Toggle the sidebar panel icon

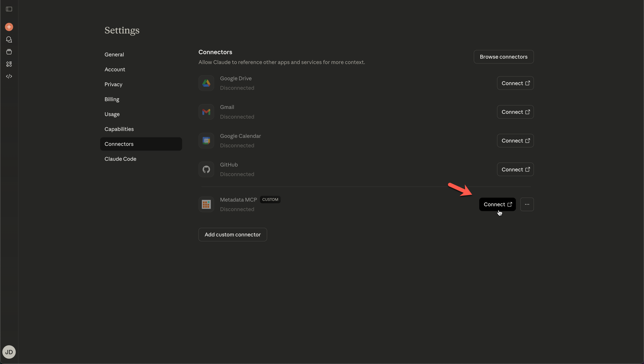pos(9,9)
